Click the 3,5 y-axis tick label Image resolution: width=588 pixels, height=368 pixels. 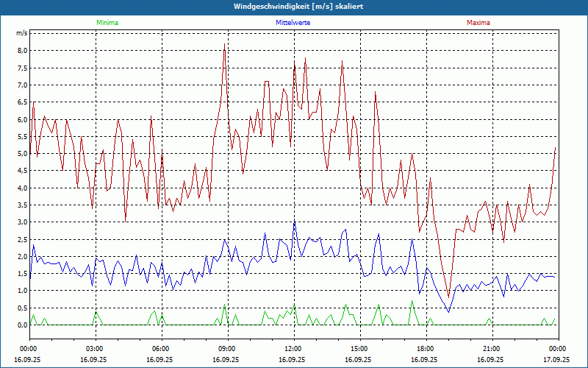23,205
